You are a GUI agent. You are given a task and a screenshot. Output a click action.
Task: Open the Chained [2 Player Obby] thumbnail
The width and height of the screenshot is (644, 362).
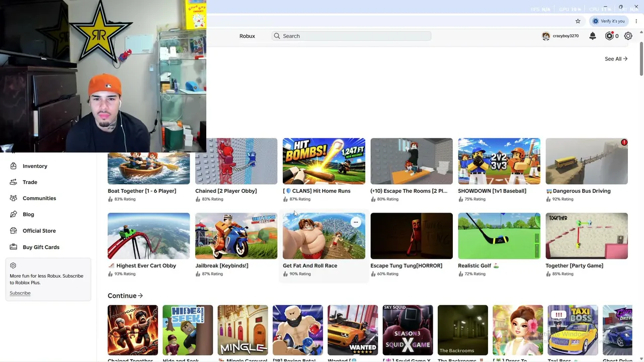click(236, 161)
